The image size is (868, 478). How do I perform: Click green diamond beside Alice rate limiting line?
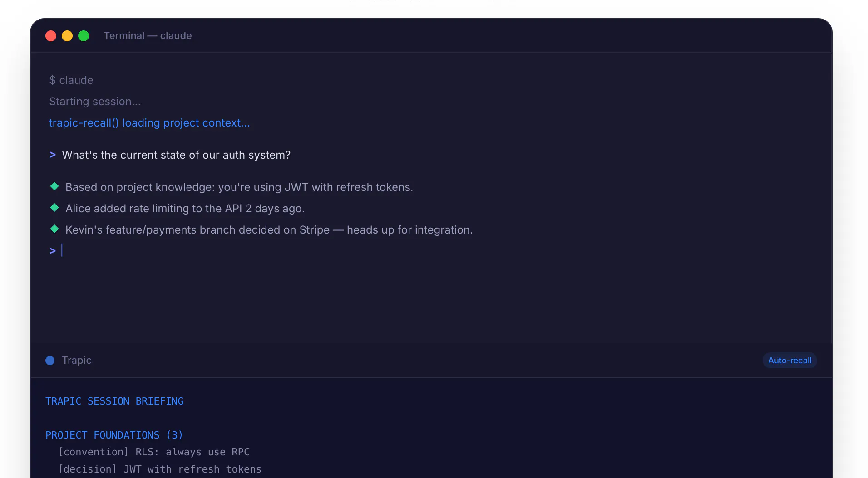point(54,208)
